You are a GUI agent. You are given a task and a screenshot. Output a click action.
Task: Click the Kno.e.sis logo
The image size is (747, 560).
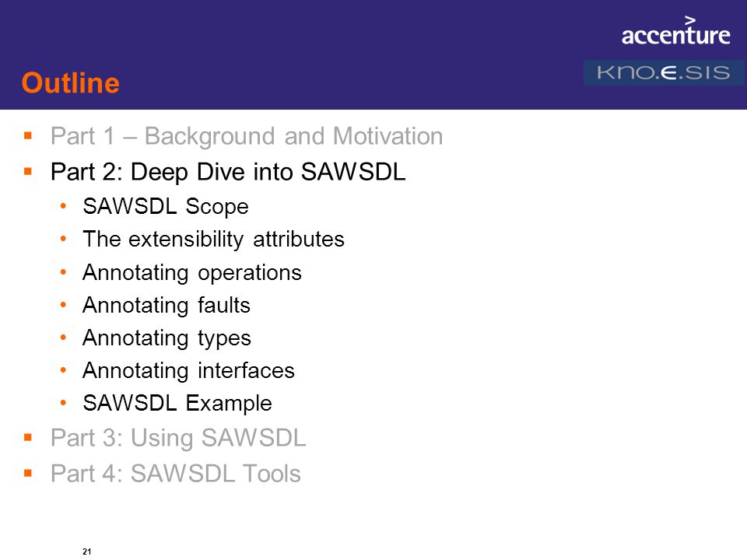664,72
